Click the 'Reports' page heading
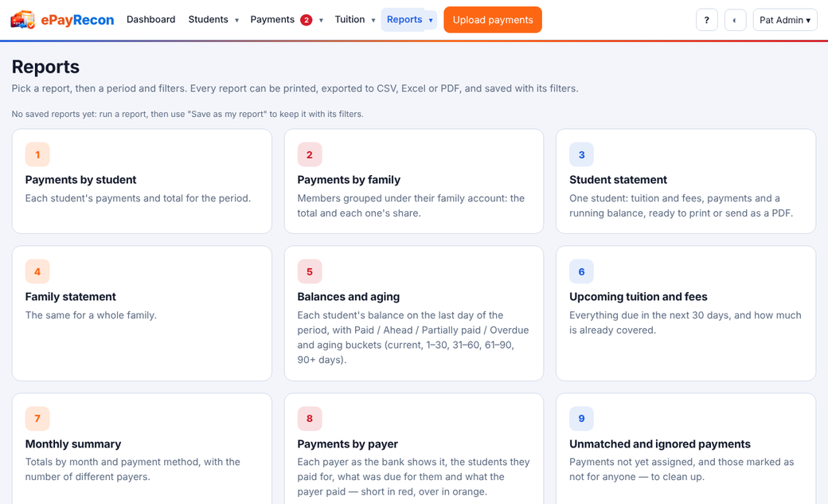This screenshot has width=828, height=504. (x=45, y=67)
